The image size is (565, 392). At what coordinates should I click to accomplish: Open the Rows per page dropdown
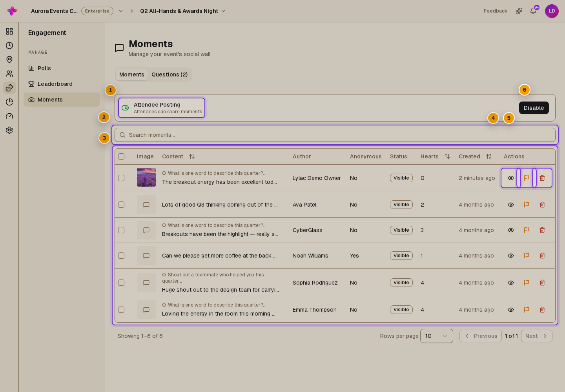437,336
